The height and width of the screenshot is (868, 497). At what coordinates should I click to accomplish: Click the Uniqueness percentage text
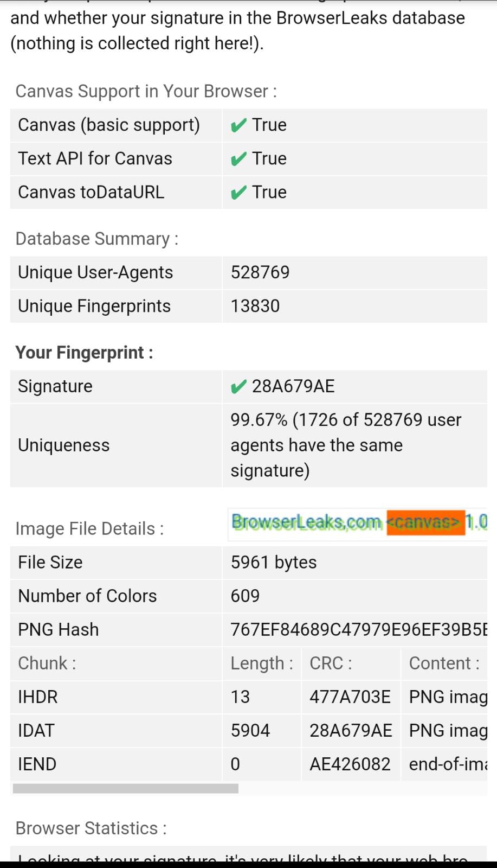pyautogui.click(x=346, y=445)
